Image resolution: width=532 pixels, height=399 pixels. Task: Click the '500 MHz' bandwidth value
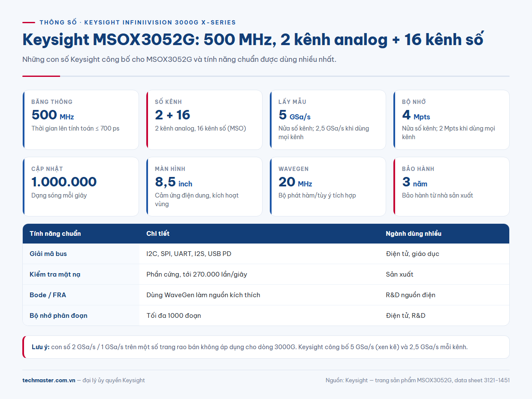53,115
